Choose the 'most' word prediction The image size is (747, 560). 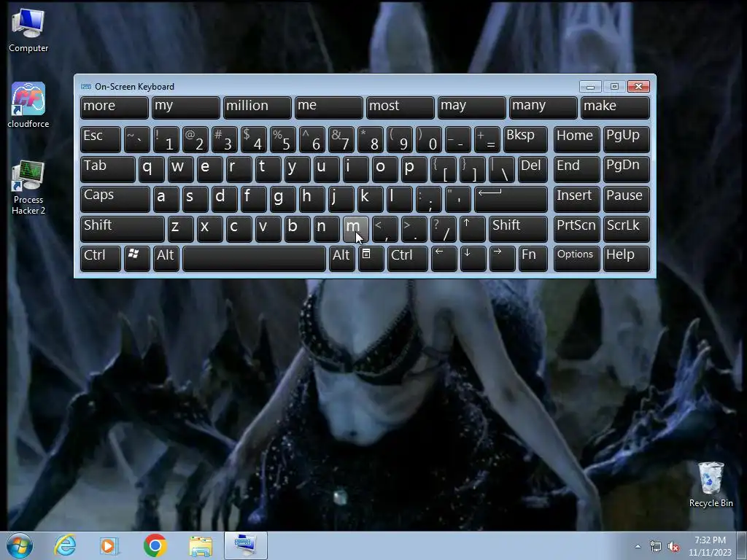point(400,108)
